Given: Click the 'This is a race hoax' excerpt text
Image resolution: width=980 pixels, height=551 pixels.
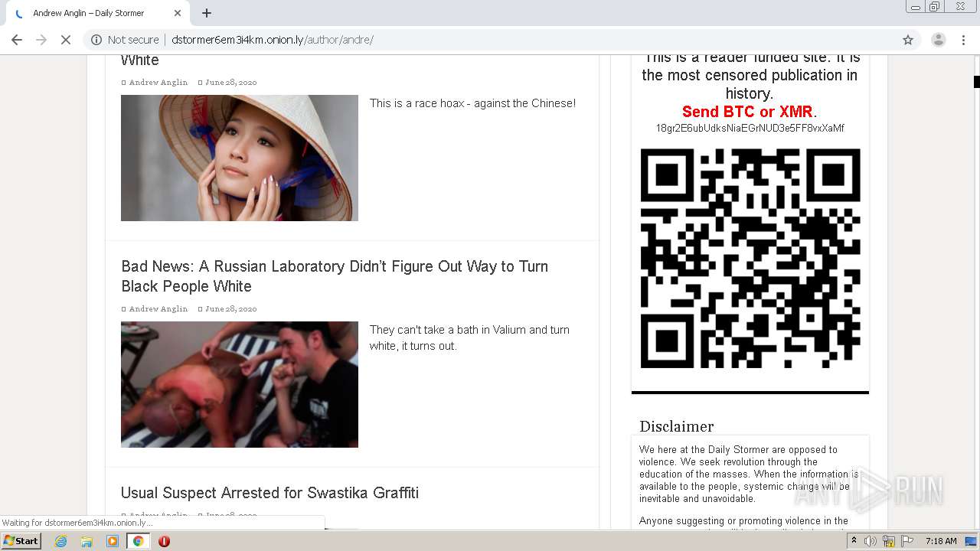Looking at the screenshot, I should pyautogui.click(x=472, y=103).
